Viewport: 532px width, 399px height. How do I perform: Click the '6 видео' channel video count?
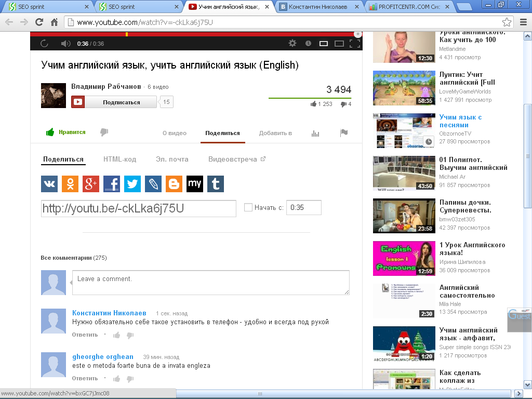(158, 87)
